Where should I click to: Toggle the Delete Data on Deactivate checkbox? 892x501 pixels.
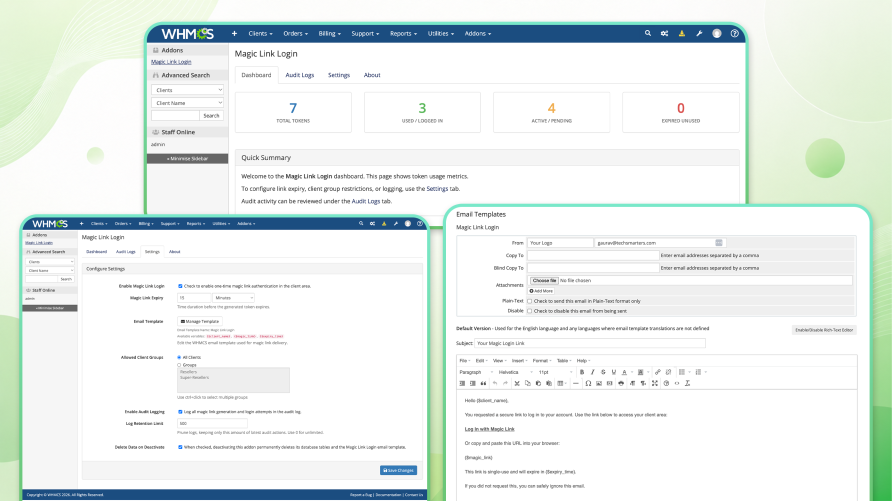coord(180,447)
